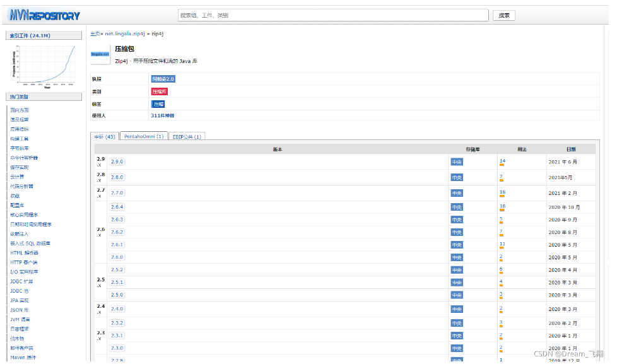Open version 2.5.1

117,283
